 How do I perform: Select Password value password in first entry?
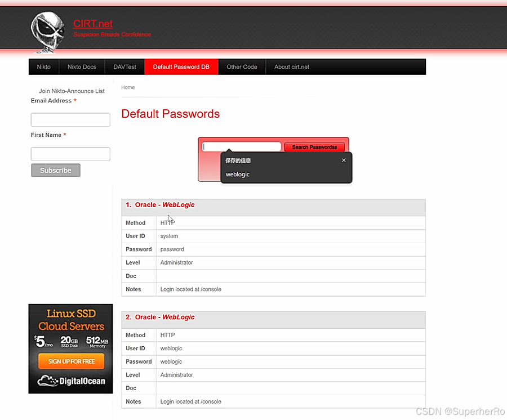point(172,249)
